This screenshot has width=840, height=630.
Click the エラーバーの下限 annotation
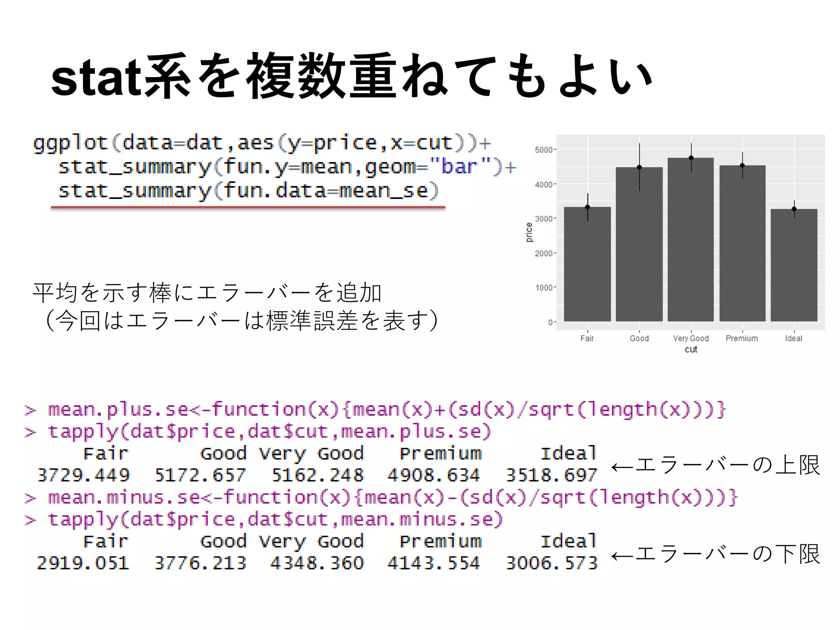(x=716, y=554)
